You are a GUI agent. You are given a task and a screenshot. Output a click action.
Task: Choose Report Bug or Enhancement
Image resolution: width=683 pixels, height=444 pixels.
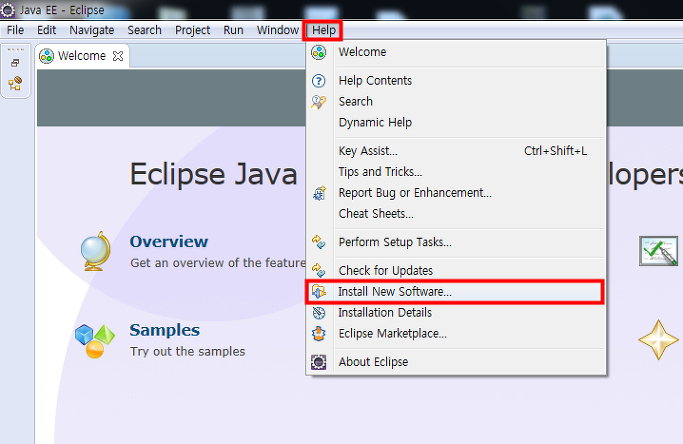click(456, 193)
